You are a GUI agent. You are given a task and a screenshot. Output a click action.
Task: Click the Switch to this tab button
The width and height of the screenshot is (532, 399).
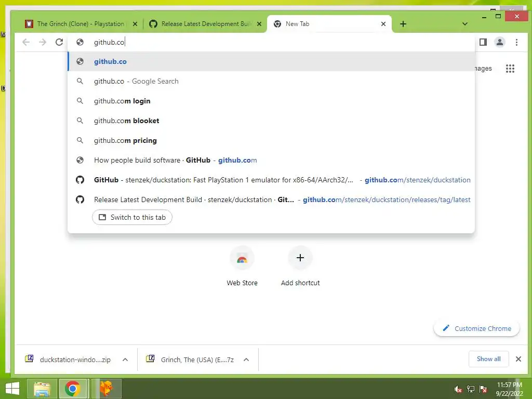[x=132, y=217]
